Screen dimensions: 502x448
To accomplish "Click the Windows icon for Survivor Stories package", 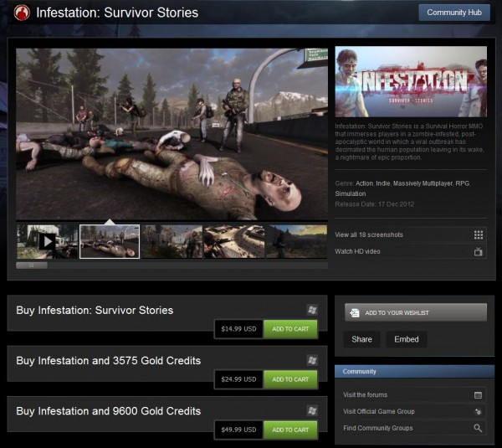I will pos(312,310).
